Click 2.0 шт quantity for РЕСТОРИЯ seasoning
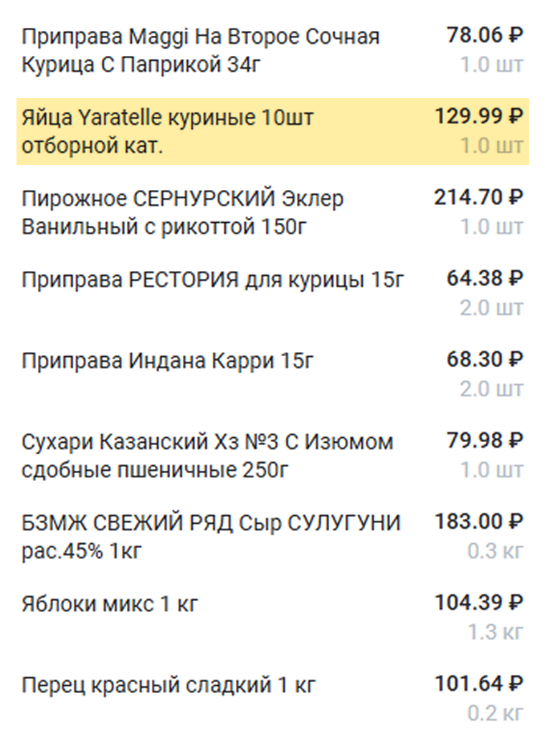545x756 pixels. (x=491, y=307)
